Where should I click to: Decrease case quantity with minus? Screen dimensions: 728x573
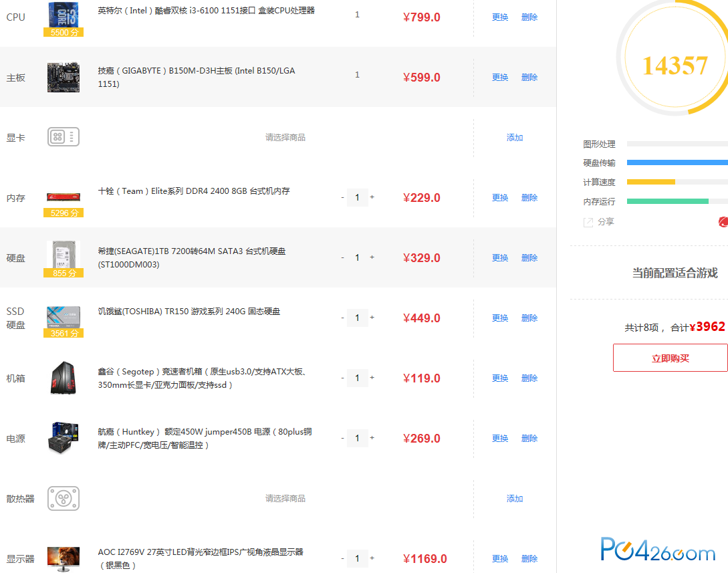(343, 378)
